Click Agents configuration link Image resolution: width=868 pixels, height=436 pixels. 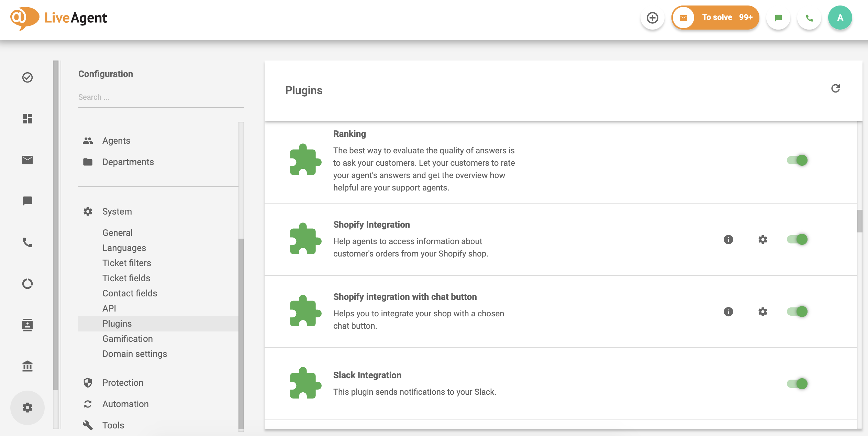116,141
